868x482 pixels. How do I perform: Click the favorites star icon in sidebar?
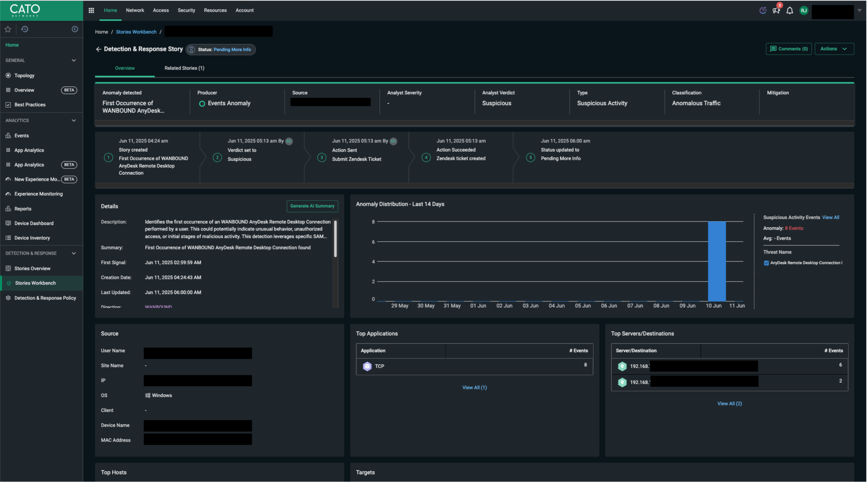(x=8, y=29)
